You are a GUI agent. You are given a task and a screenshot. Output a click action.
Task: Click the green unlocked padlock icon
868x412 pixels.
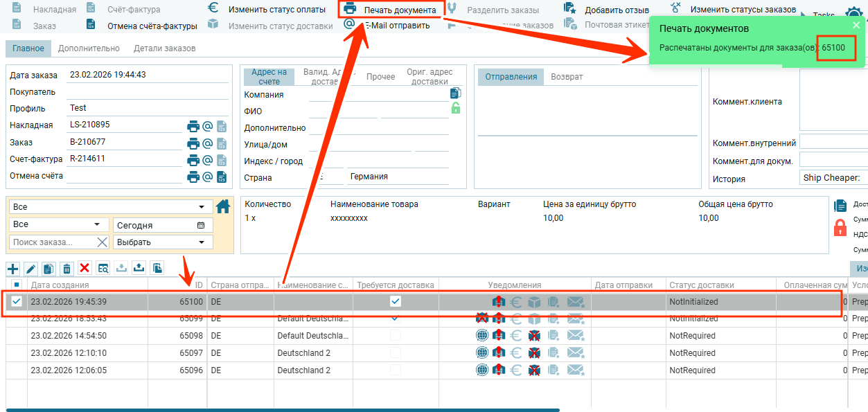coord(455,108)
